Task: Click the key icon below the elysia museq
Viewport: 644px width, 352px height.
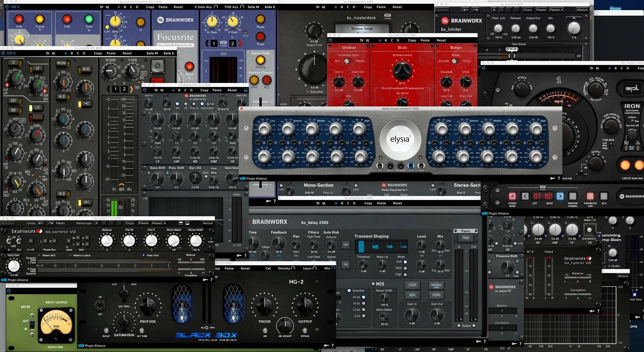Action: pos(552,178)
